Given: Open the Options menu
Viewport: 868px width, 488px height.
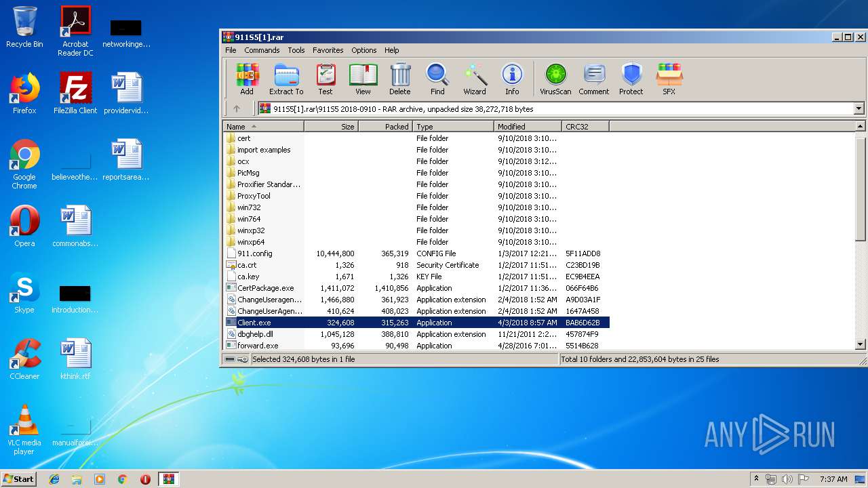Looking at the screenshot, I should [363, 50].
